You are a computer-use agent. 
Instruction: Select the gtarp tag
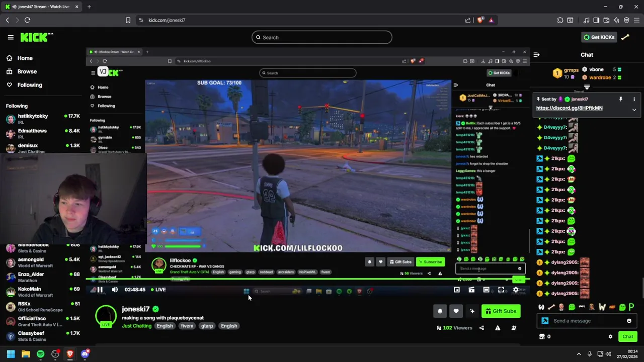207,326
